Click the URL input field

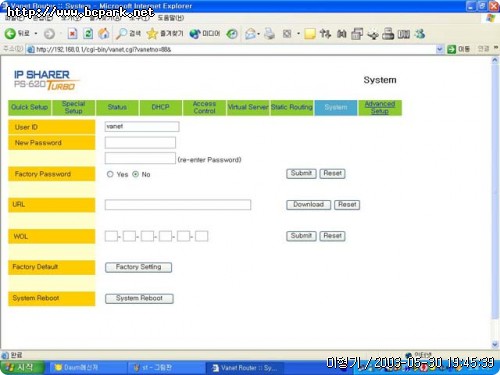[x=178, y=205]
